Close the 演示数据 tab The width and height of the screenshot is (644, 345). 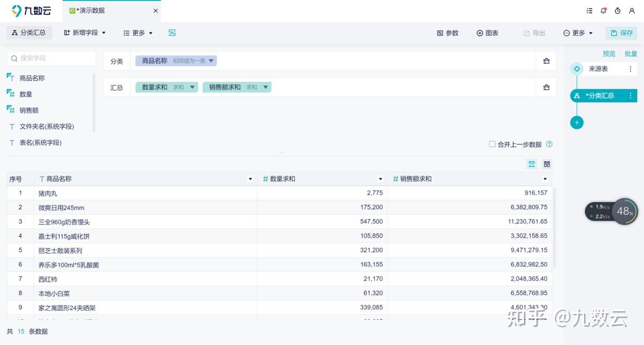(x=156, y=11)
